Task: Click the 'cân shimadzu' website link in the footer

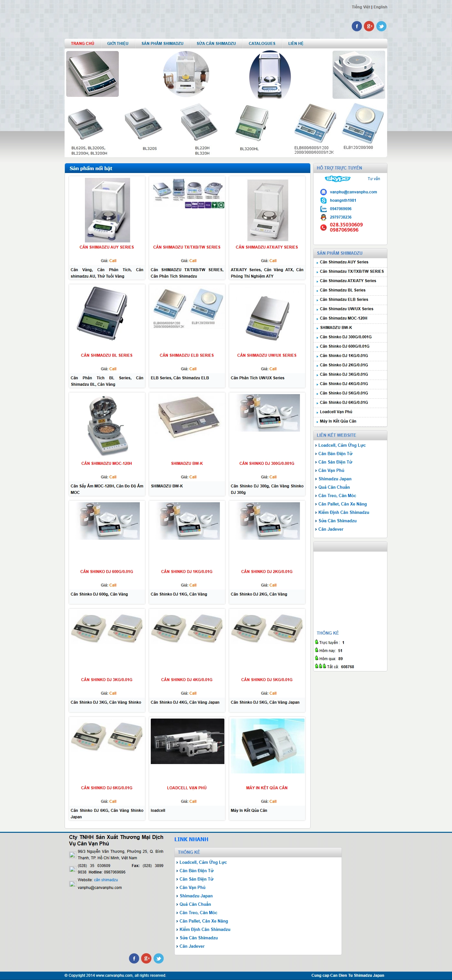Action: point(106,880)
